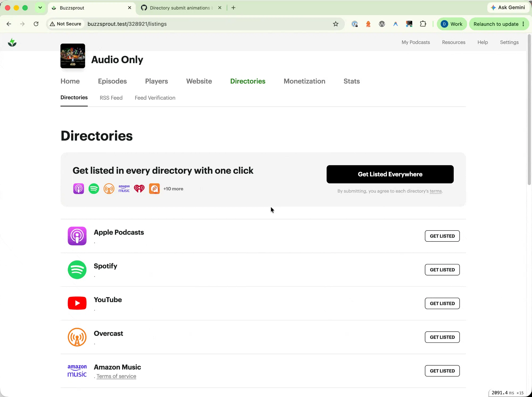Get listed on YouTube
Image resolution: width=532 pixels, height=397 pixels.
(x=442, y=303)
